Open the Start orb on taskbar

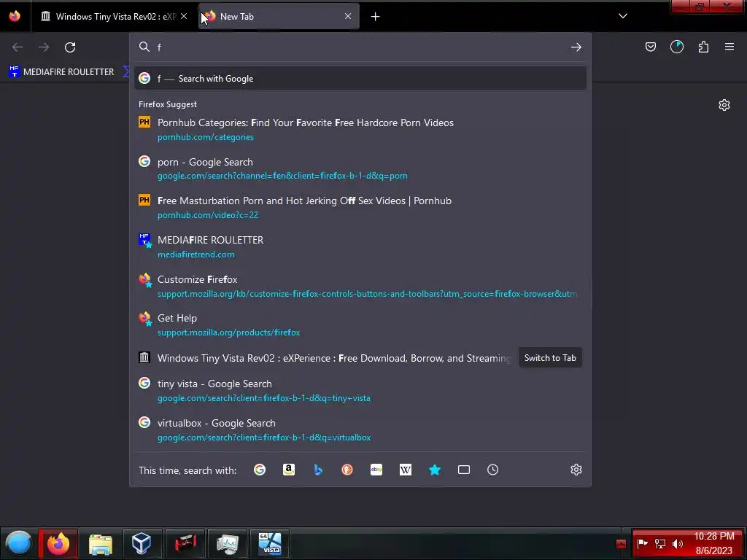18,542
